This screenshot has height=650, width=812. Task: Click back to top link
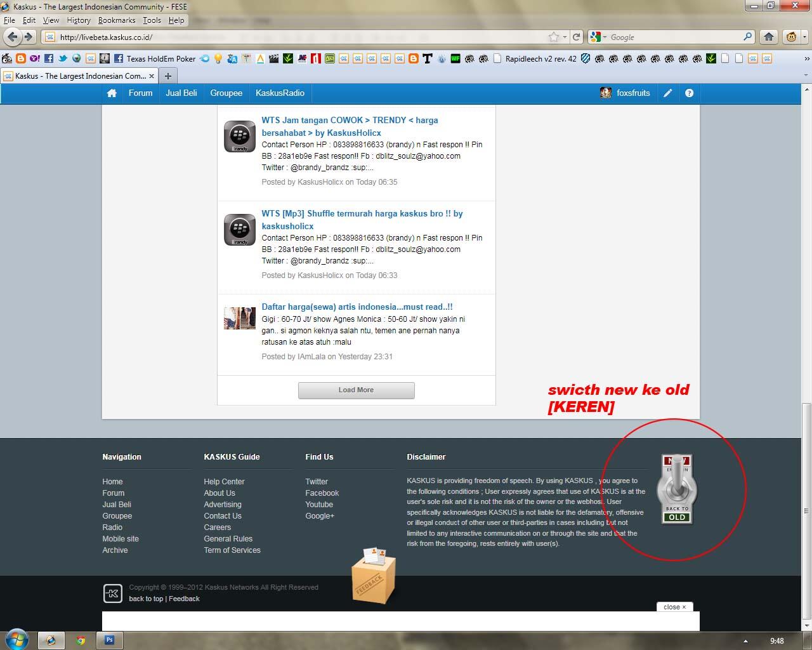coord(146,599)
